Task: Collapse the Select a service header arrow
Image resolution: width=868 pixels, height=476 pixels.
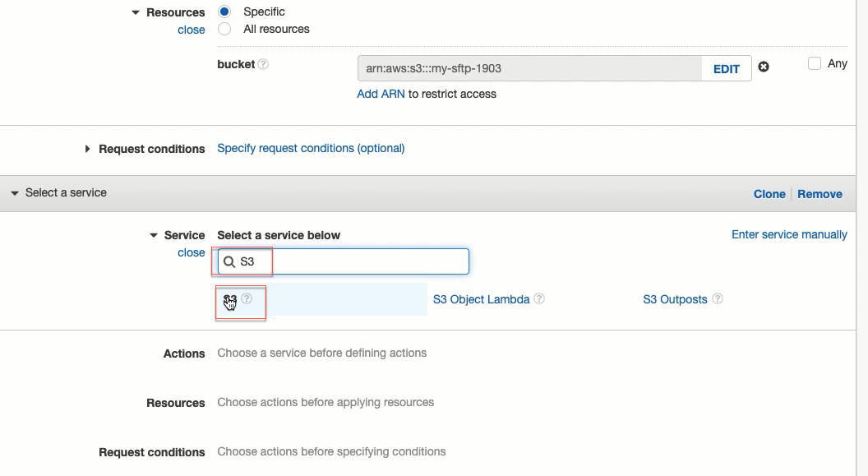Action: coord(15,193)
